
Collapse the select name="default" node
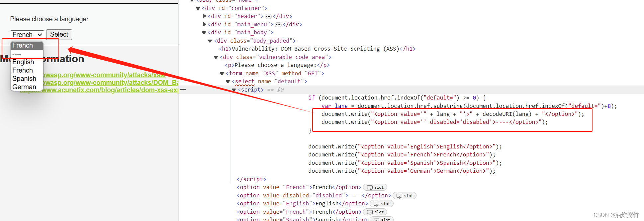[228, 82]
